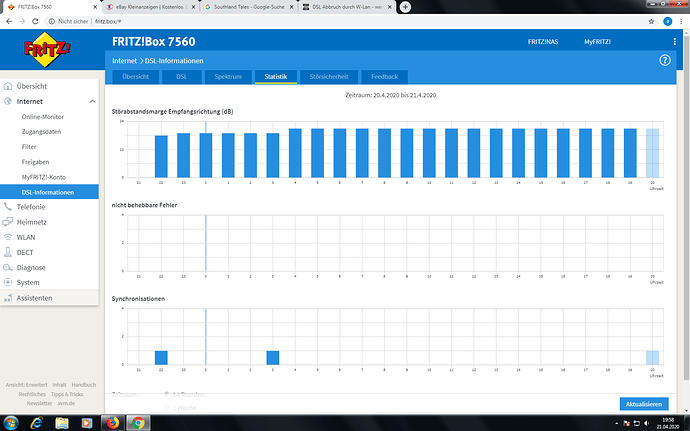The width and height of the screenshot is (690, 431).
Task: Open the FRITZ!NAS link
Action: [543, 42]
